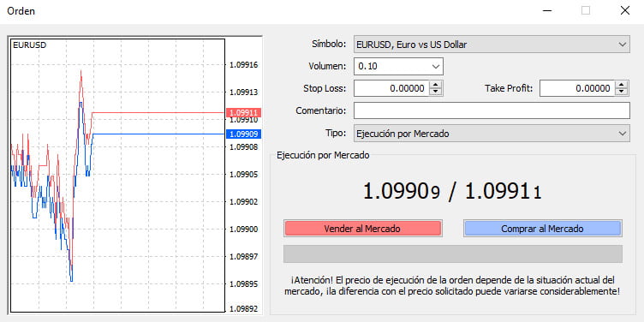This screenshot has height=322, width=644.
Task: Click the ¡Atención! warning text
Action: [x=452, y=285]
